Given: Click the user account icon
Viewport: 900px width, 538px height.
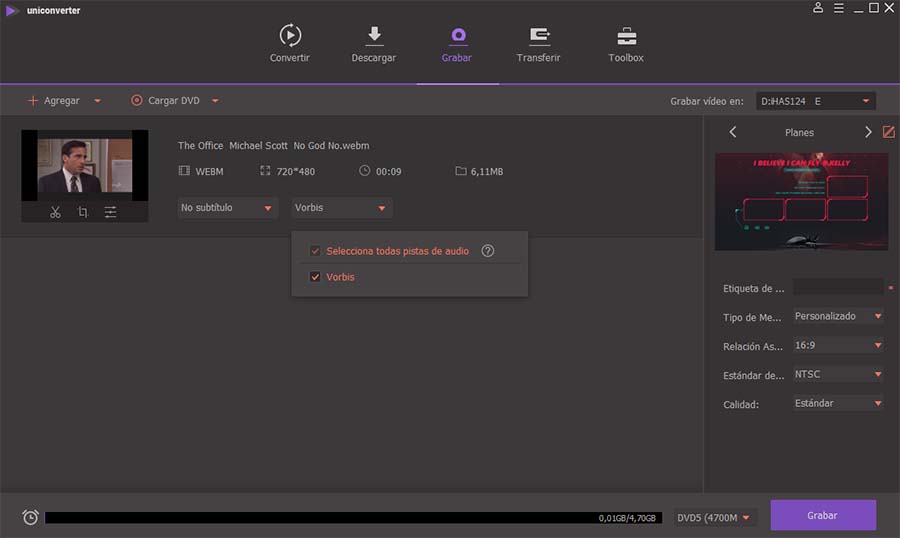Looking at the screenshot, I should coord(818,8).
